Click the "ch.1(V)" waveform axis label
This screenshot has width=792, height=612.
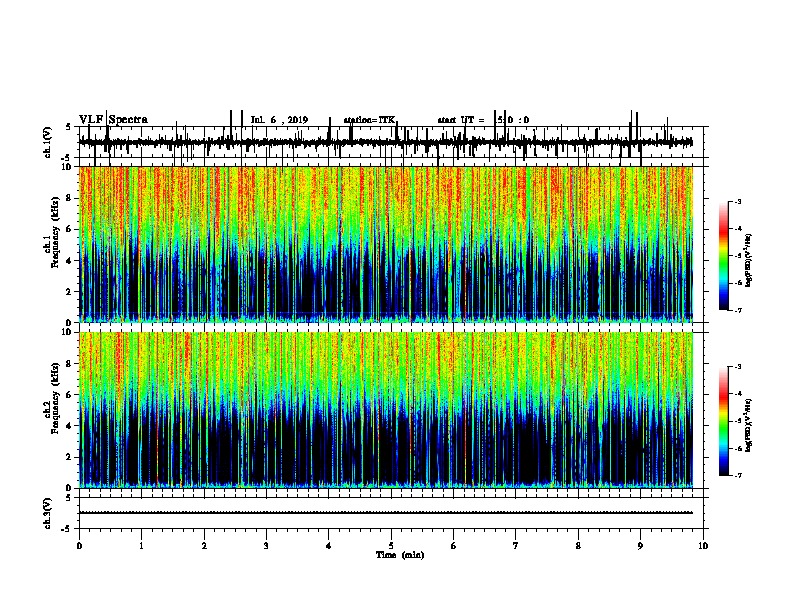(x=47, y=142)
